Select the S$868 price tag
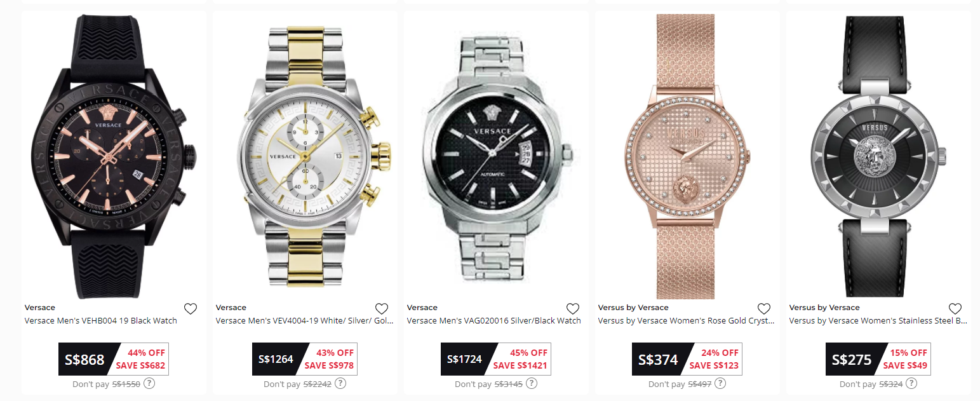Screen dimensions: 980x401 (114, 359)
